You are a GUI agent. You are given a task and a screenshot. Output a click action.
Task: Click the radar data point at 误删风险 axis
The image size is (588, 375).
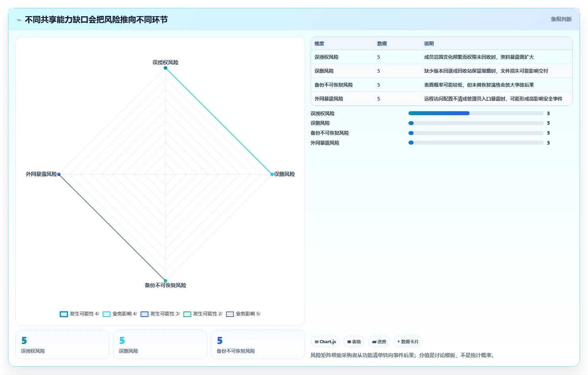tap(272, 174)
